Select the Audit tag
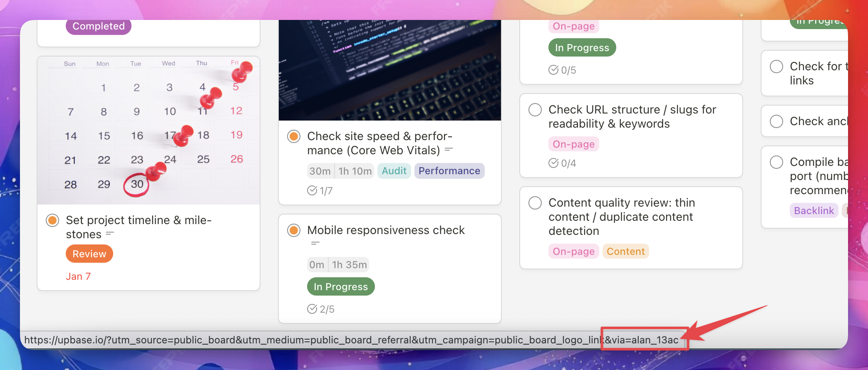The image size is (868, 370). tap(394, 171)
